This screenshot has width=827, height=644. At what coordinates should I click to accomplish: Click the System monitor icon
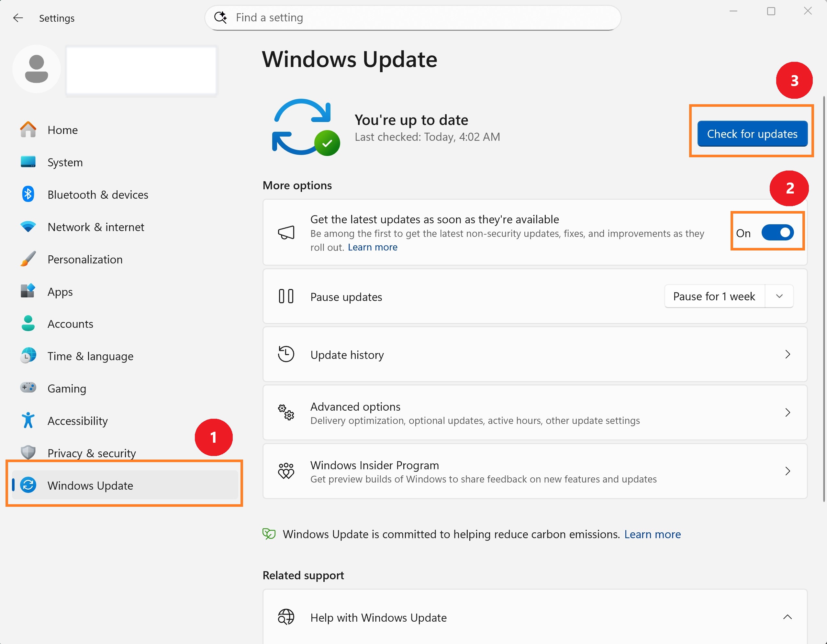[x=28, y=162]
